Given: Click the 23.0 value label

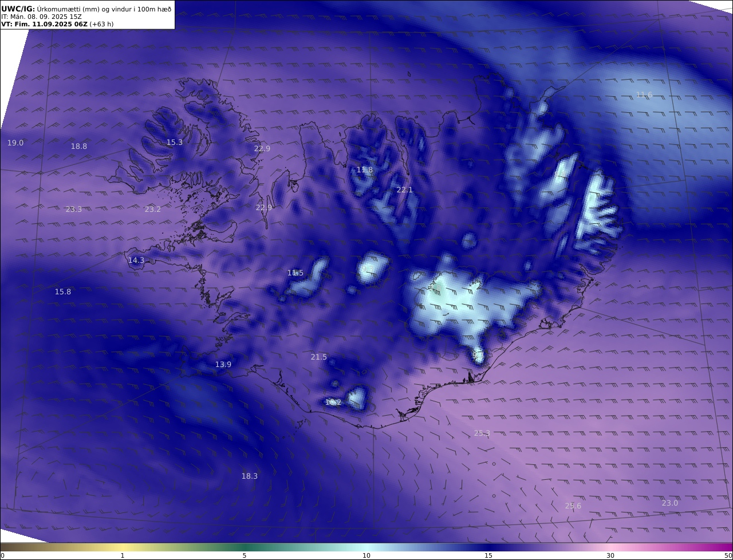Looking at the screenshot, I should point(670,503).
